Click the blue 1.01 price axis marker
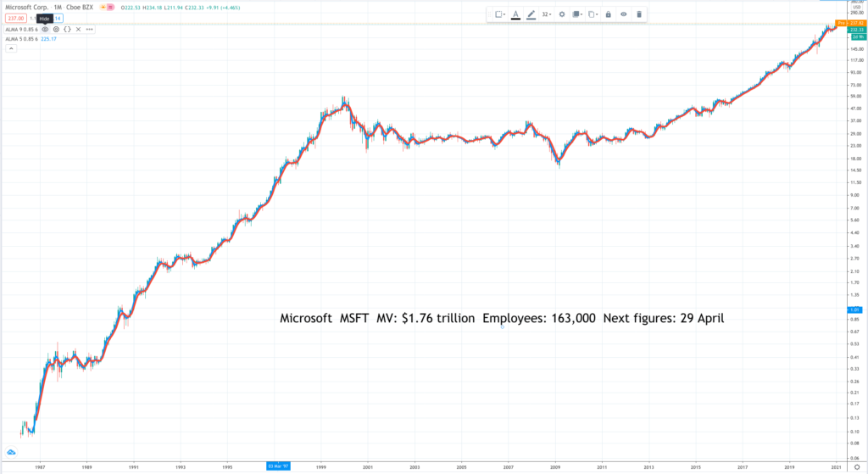 854,310
